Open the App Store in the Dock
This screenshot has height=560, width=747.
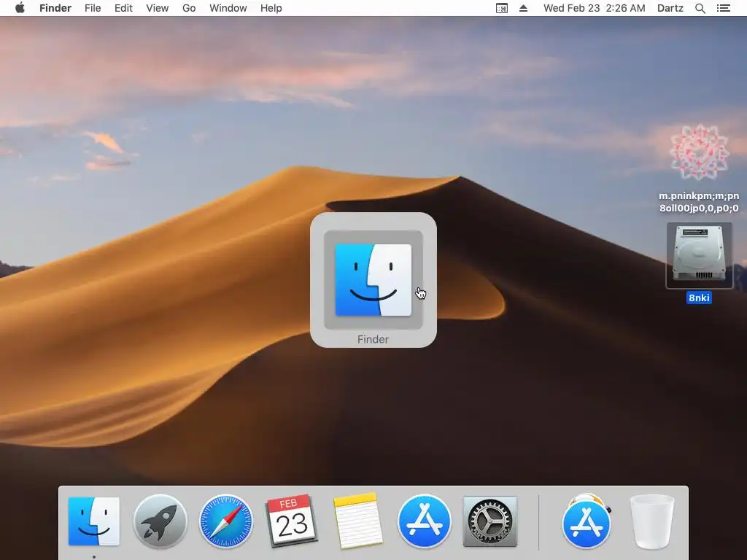(424, 521)
